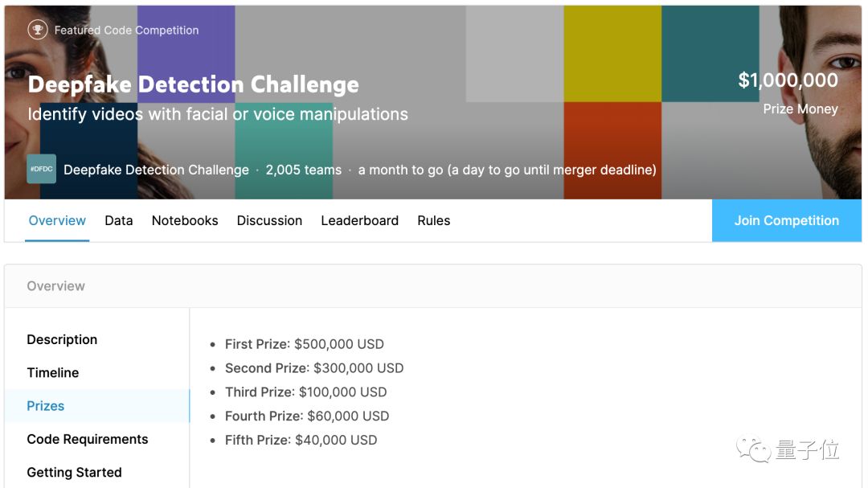Open the Overview tab

point(57,220)
